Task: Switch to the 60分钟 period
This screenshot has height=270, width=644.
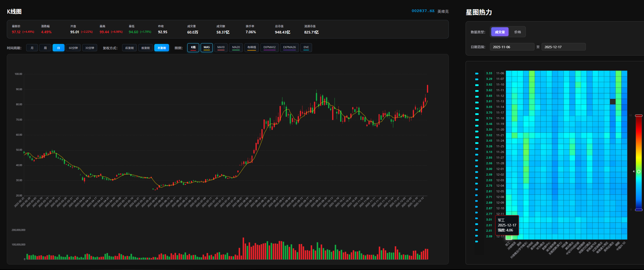Action: pyautogui.click(x=73, y=48)
